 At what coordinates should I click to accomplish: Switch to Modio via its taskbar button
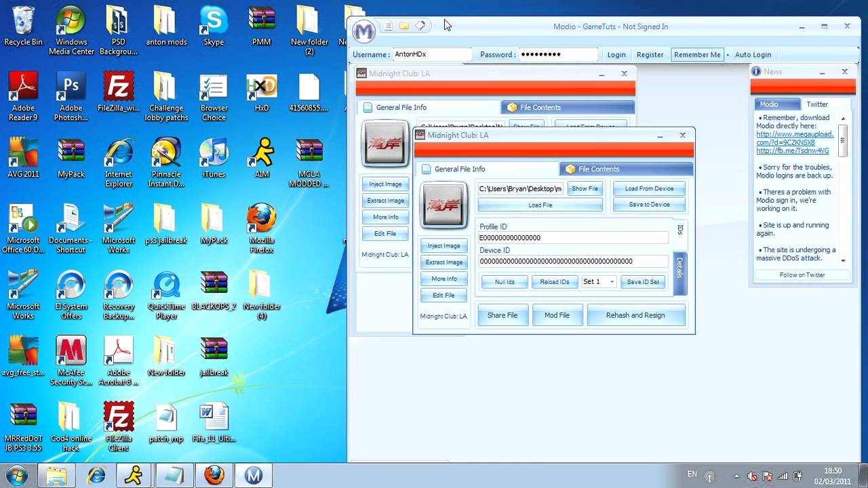(x=254, y=476)
